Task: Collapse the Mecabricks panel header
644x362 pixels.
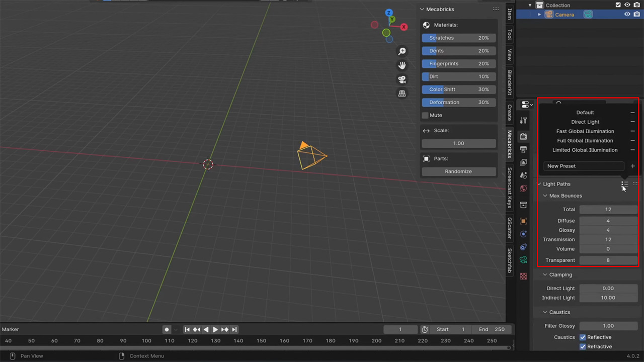Action: click(x=422, y=9)
